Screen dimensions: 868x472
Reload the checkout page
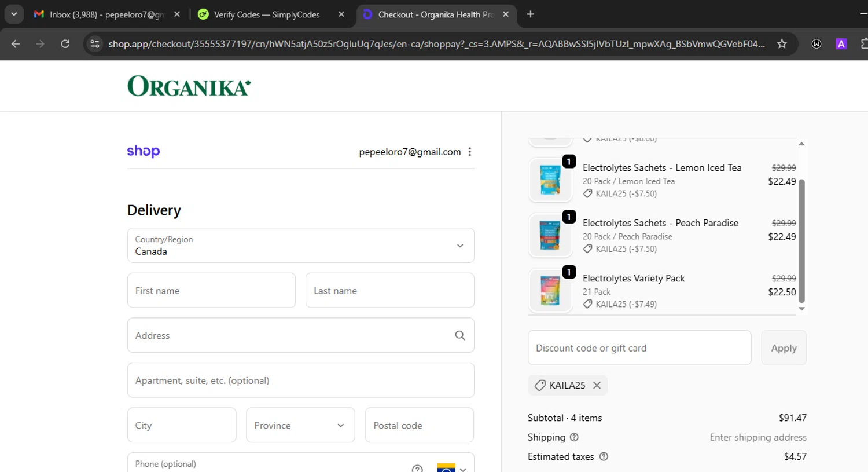click(x=65, y=44)
